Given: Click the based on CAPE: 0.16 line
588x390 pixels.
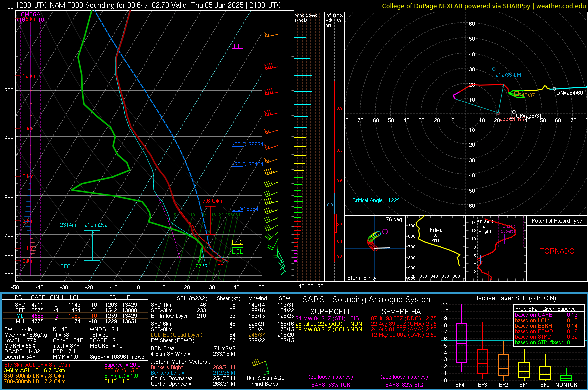Looking at the screenshot, I should tap(546, 315).
